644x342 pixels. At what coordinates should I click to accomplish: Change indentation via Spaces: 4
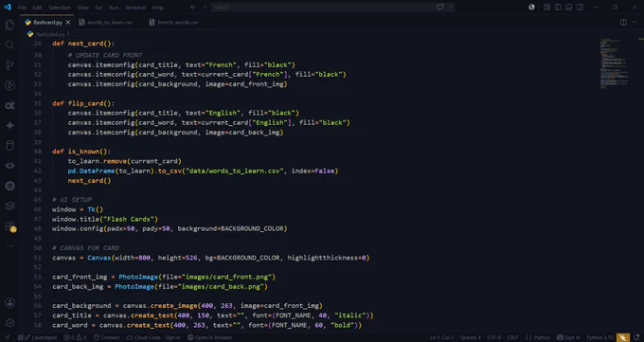pyautogui.click(x=471, y=337)
